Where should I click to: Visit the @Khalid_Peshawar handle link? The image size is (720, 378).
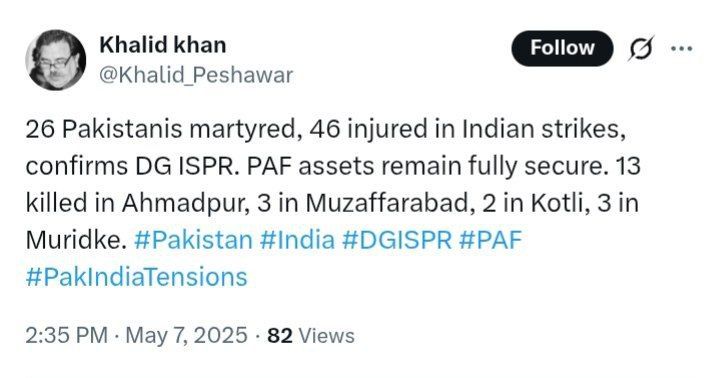pos(196,75)
